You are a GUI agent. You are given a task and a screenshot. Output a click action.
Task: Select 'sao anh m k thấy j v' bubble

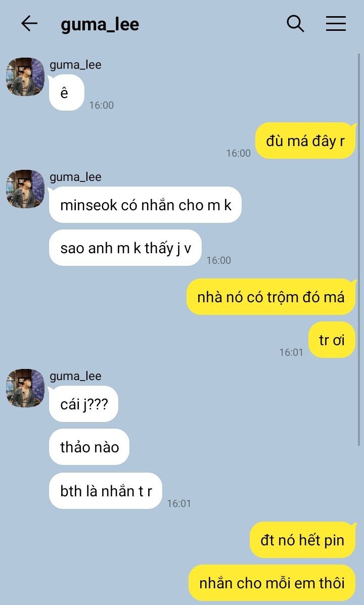click(125, 248)
